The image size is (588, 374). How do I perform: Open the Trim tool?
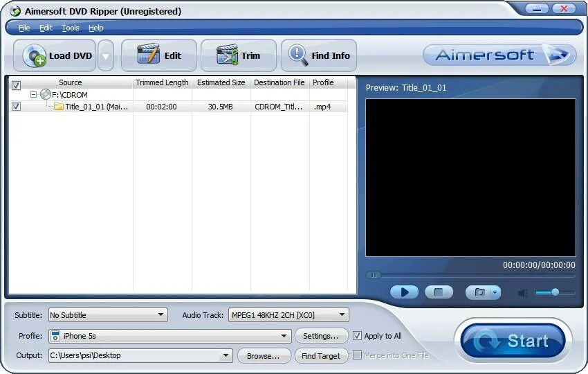tap(239, 55)
